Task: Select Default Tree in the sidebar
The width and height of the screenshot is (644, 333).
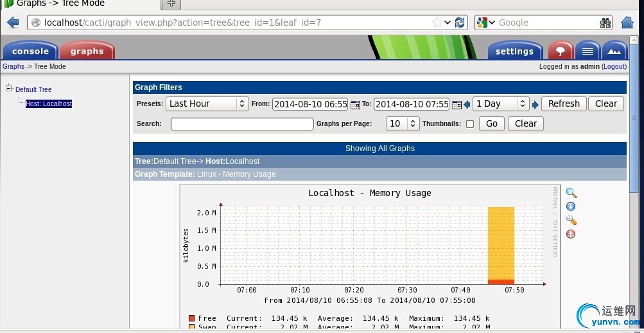Action: (x=33, y=89)
